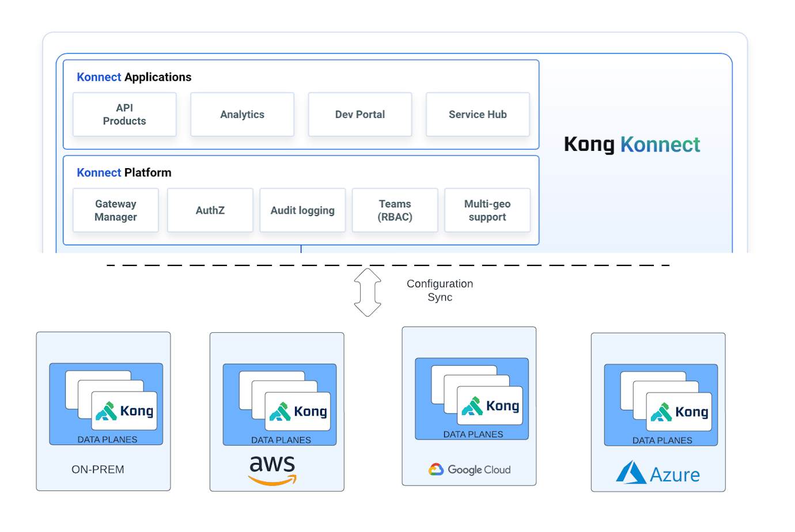
Task: Select the AuthZ component
Action: [210, 210]
